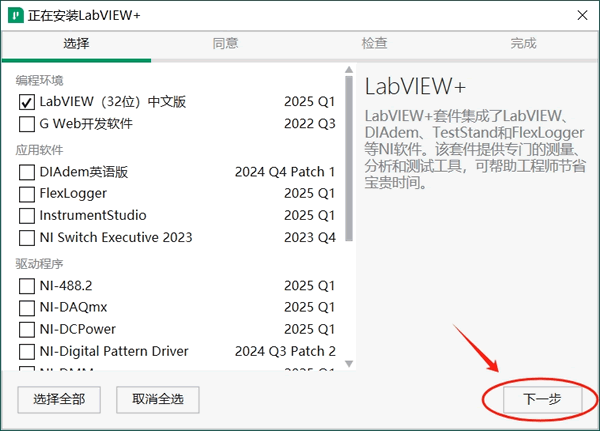Uncheck LabVIEW (32位) 中文版 checkbox

point(27,102)
